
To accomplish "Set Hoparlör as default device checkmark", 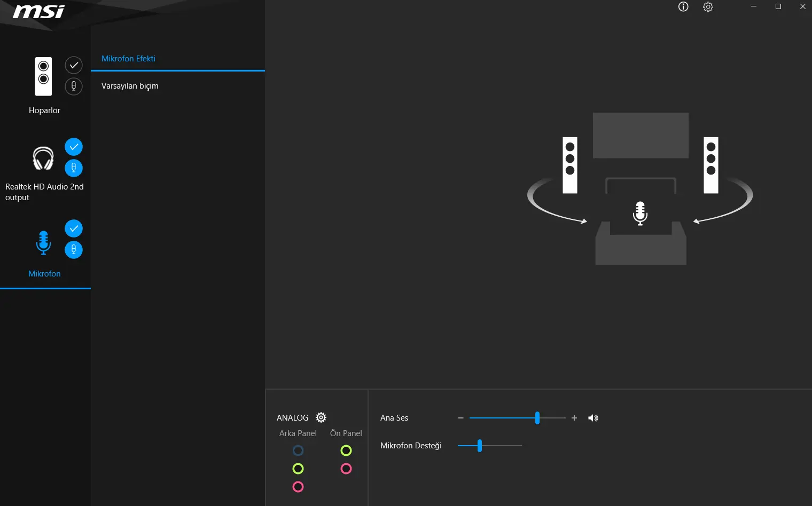I will coord(74,65).
